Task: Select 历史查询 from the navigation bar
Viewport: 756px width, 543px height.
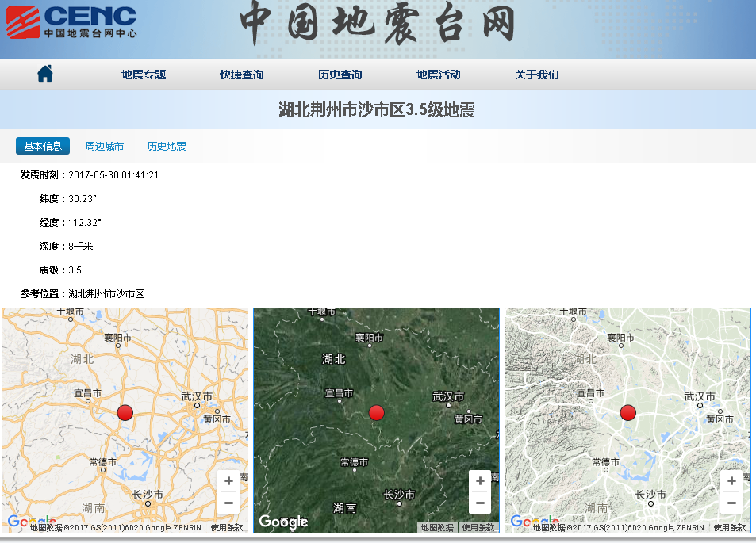Action: pos(339,75)
